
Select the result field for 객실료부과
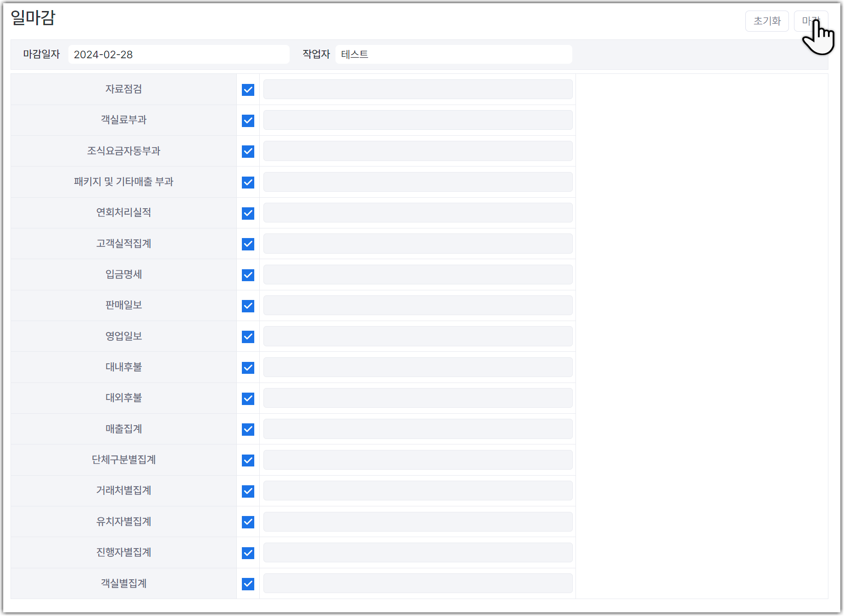(418, 120)
